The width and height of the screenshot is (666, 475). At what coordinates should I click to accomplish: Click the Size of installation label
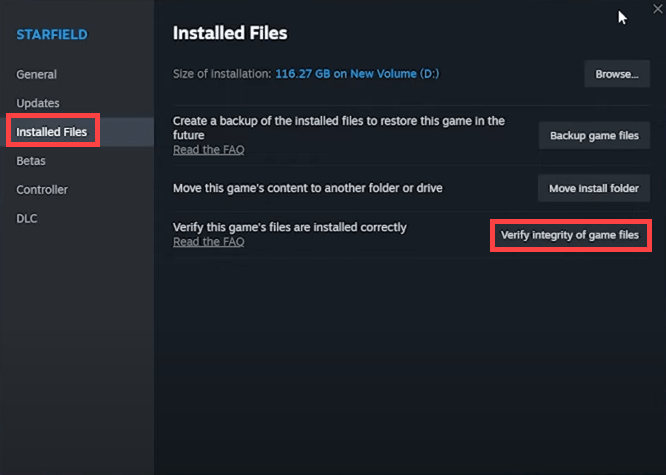222,74
